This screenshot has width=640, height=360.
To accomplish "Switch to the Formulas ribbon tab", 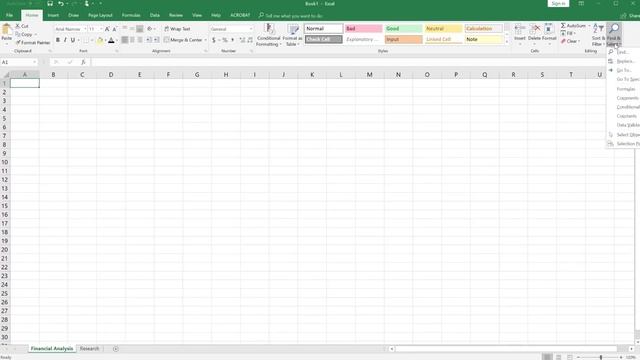I will 131,15.
